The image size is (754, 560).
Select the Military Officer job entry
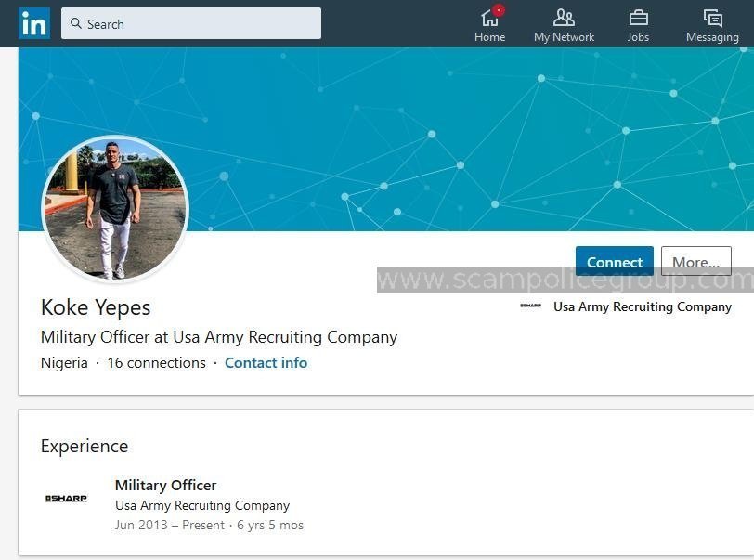tap(165, 485)
